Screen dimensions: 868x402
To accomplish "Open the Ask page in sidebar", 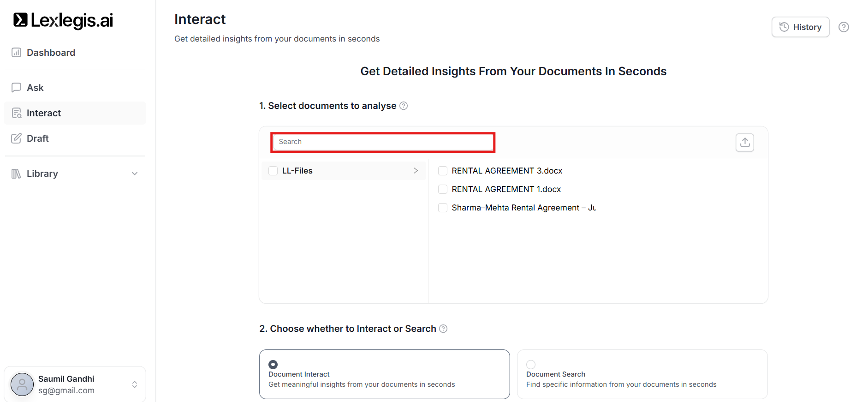I will [35, 88].
